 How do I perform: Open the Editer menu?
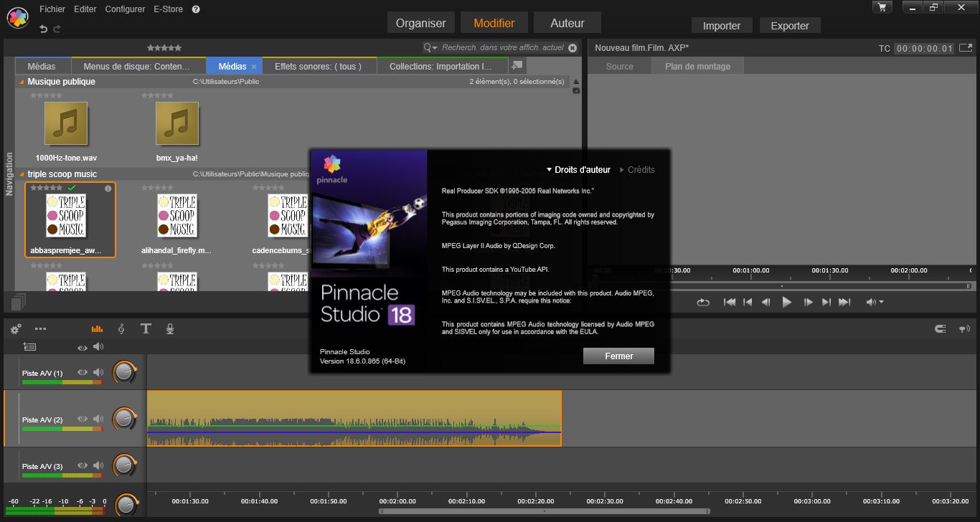tap(85, 9)
